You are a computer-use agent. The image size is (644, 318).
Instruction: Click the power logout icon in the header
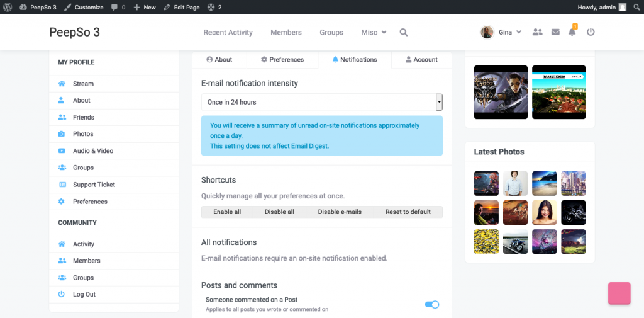[591, 32]
